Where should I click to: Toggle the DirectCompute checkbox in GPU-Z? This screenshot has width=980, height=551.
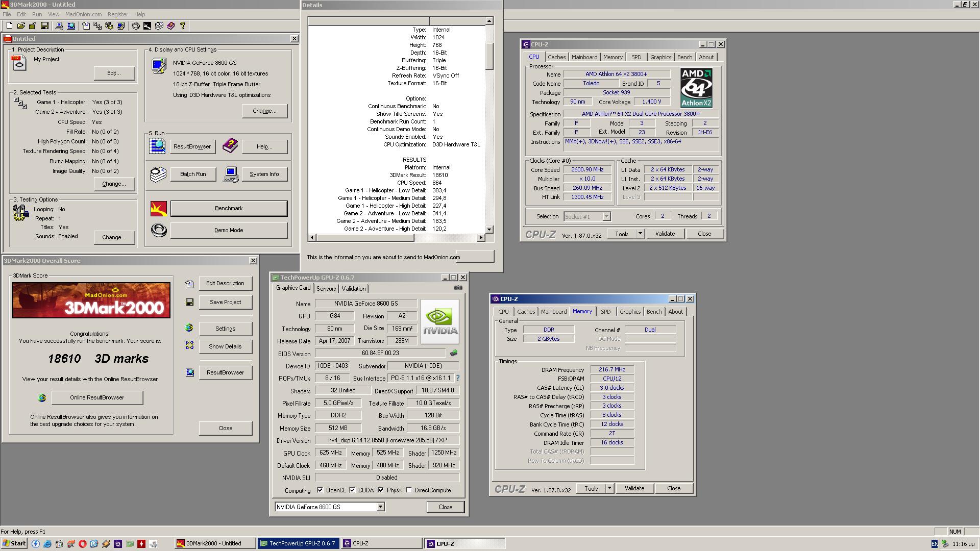coord(409,490)
